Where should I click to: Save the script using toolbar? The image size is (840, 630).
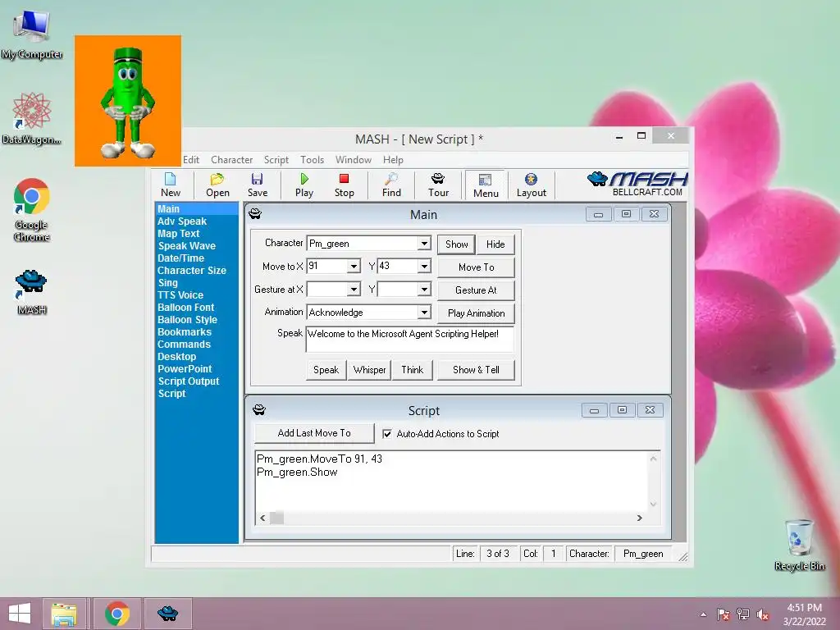pyautogui.click(x=257, y=185)
